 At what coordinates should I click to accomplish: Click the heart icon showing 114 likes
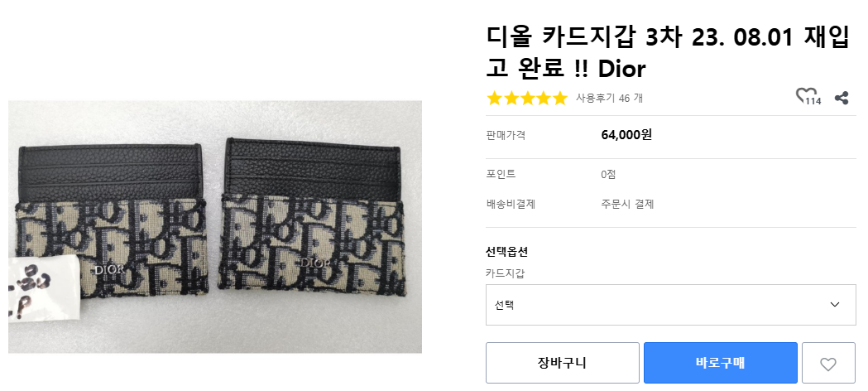(804, 97)
